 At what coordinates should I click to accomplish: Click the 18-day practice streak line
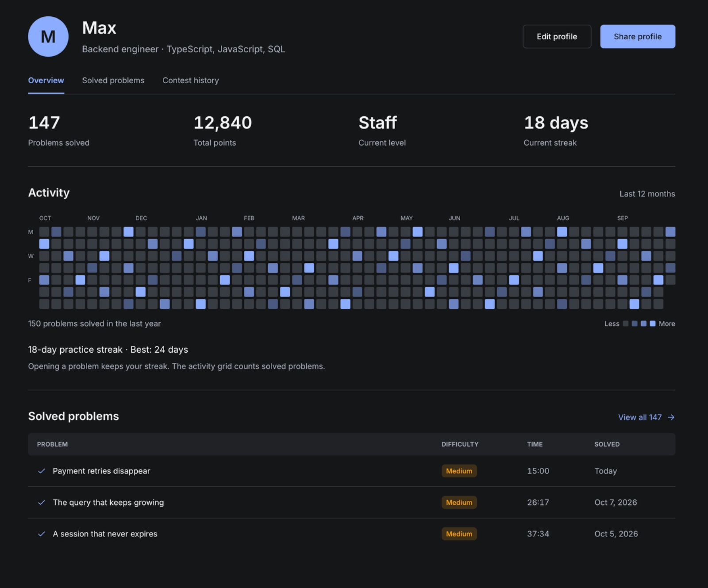pos(108,350)
